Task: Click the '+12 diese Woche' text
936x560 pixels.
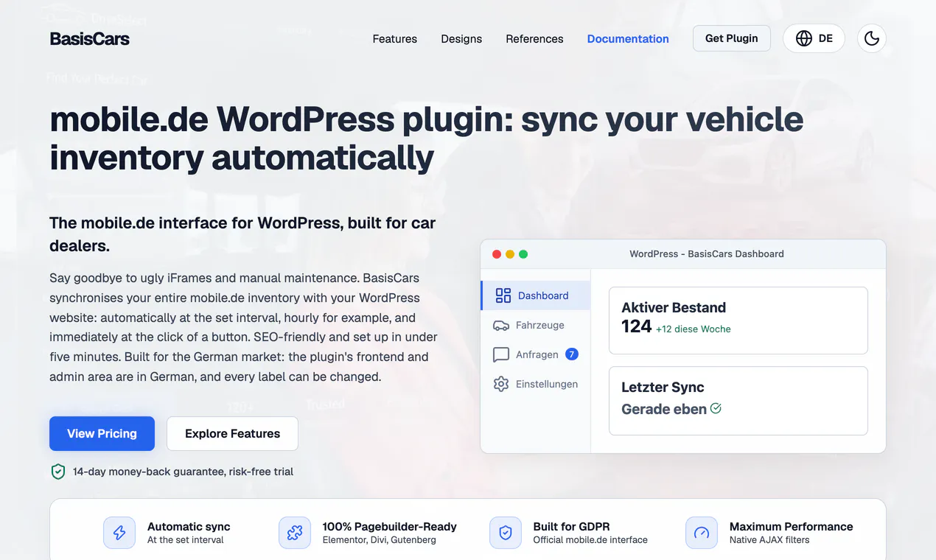Action: (x=694, y=329)
